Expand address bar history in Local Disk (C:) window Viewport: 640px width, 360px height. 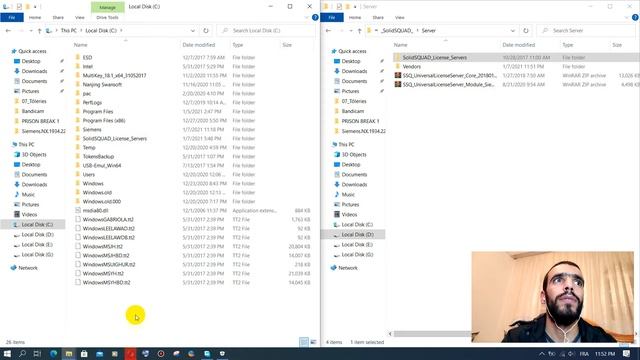coord(193,31)
